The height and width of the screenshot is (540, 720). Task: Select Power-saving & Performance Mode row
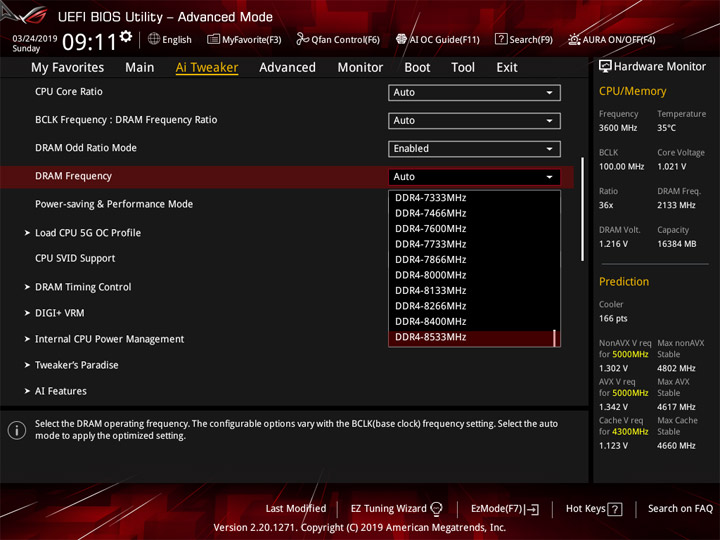coord(114,204)
